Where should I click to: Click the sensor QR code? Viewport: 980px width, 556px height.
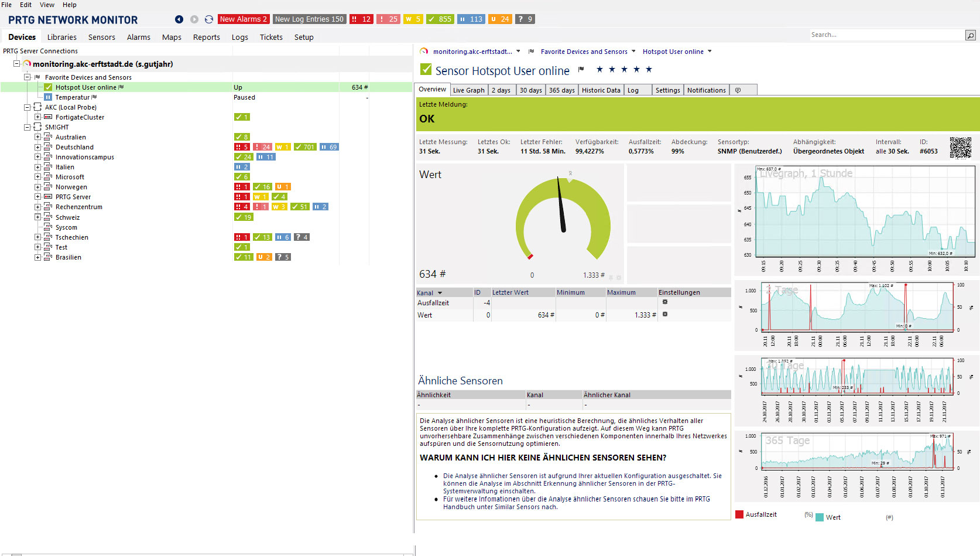960,148
